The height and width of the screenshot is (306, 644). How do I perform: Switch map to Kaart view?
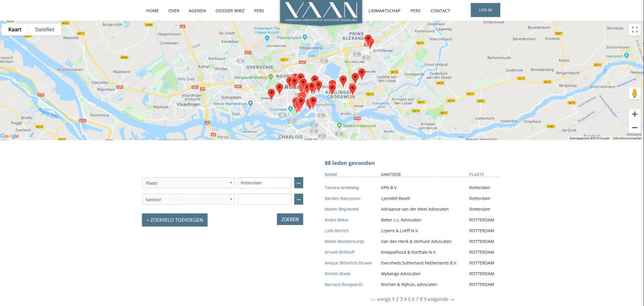click(15, 30)
